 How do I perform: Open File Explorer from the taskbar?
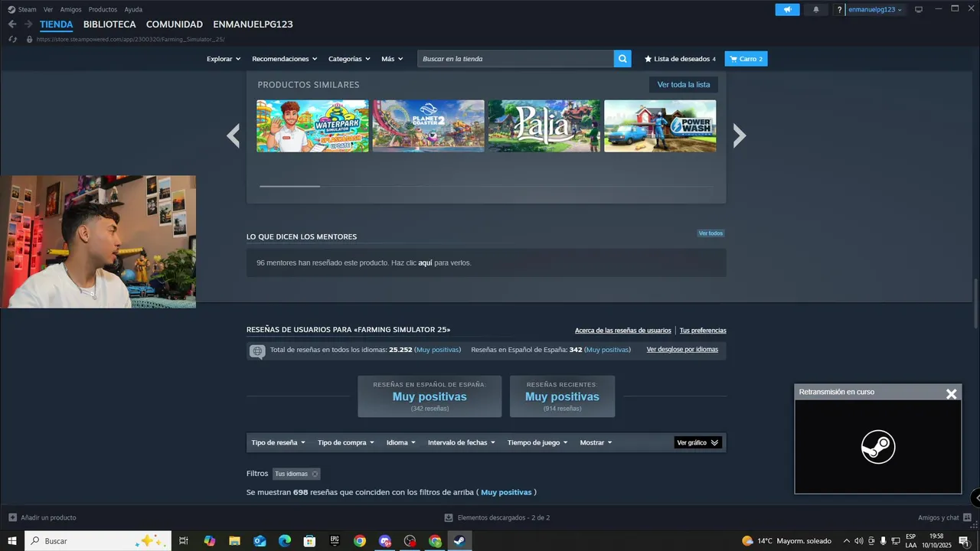click(234, 541)
